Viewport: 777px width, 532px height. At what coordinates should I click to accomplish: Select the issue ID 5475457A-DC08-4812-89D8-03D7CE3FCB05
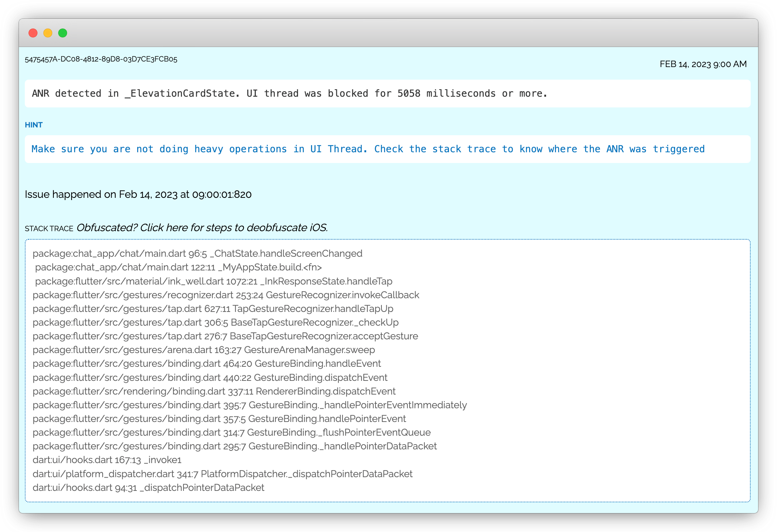pos(101,59)
